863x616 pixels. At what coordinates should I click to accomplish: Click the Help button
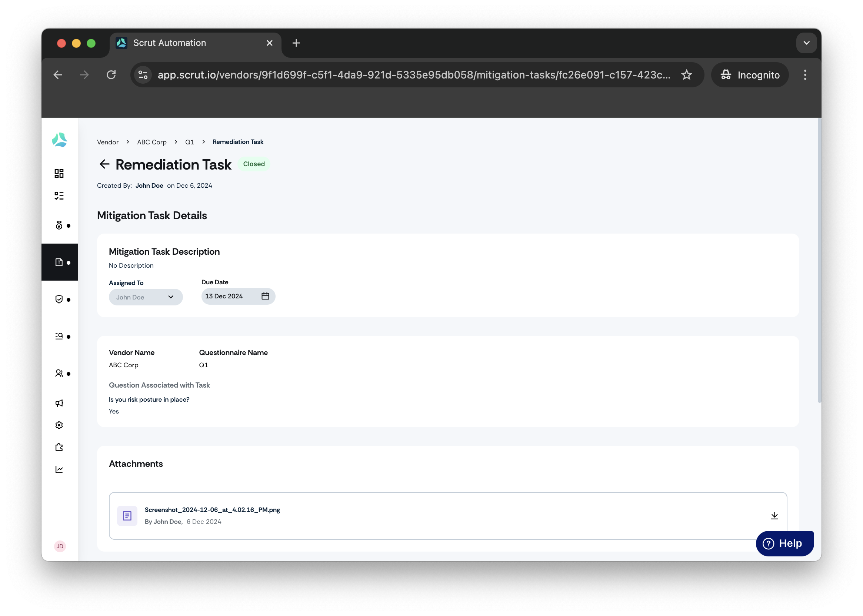click(784, 543)
